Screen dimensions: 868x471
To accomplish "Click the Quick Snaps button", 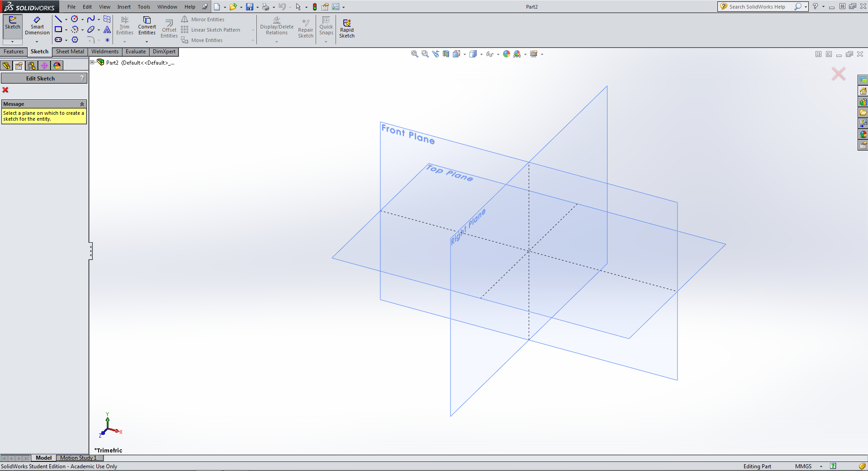I will pos(326,27).
